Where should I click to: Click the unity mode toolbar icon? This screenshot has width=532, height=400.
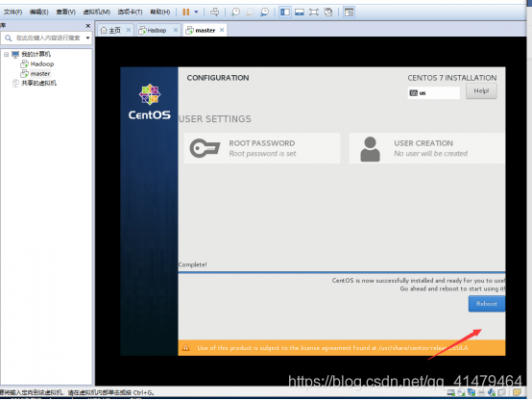(x=328, y=12)
